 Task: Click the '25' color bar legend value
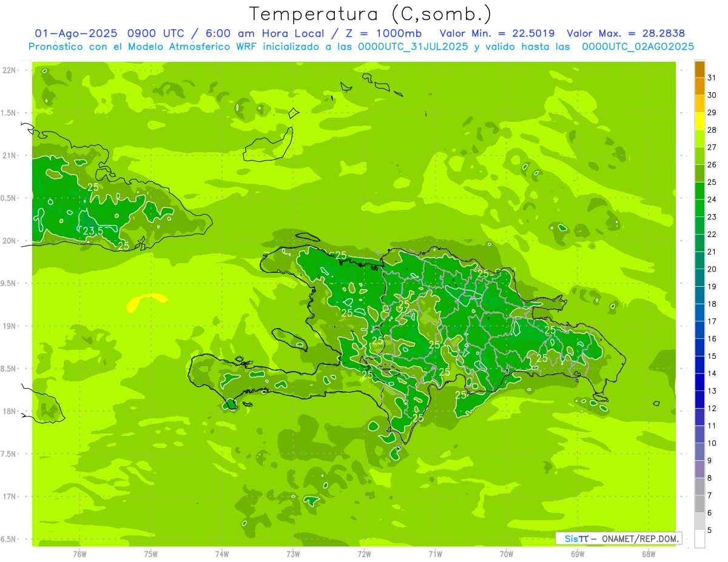pyautogui.click(x=712, y=182)
